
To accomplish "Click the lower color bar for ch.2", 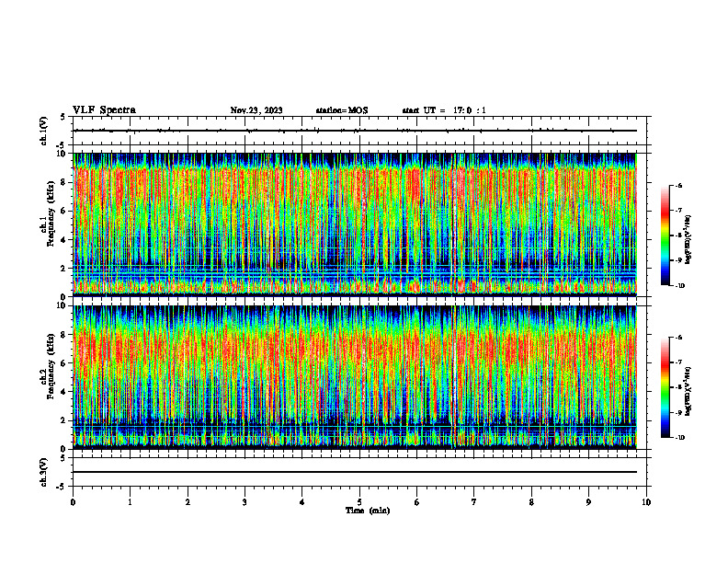I will (665, 387).
